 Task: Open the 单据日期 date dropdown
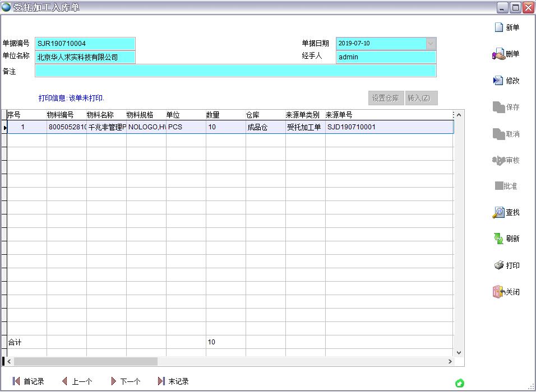431,43
